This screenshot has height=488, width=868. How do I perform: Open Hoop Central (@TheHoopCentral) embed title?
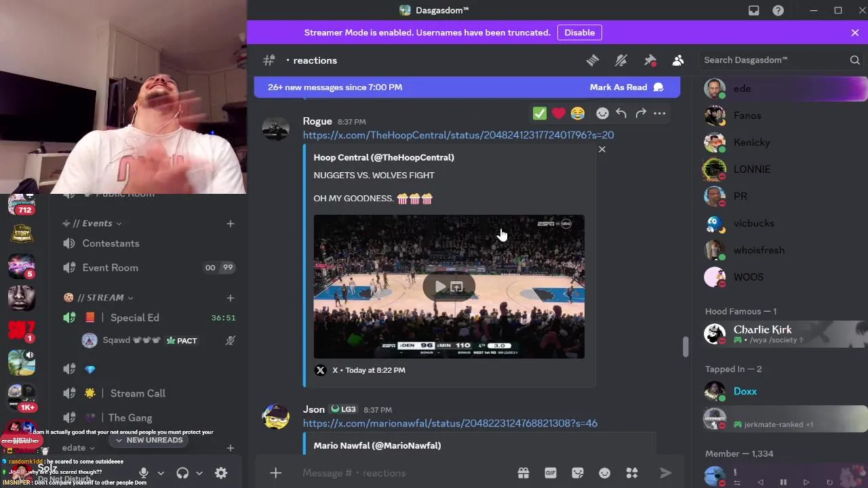click(x=384, y=157)
